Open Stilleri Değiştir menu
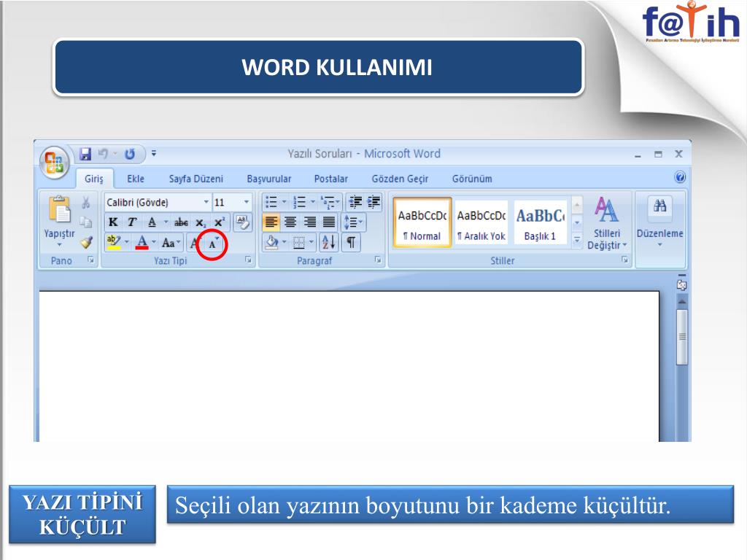This screenshot has height=560, width=747. [x=607, y=223]
